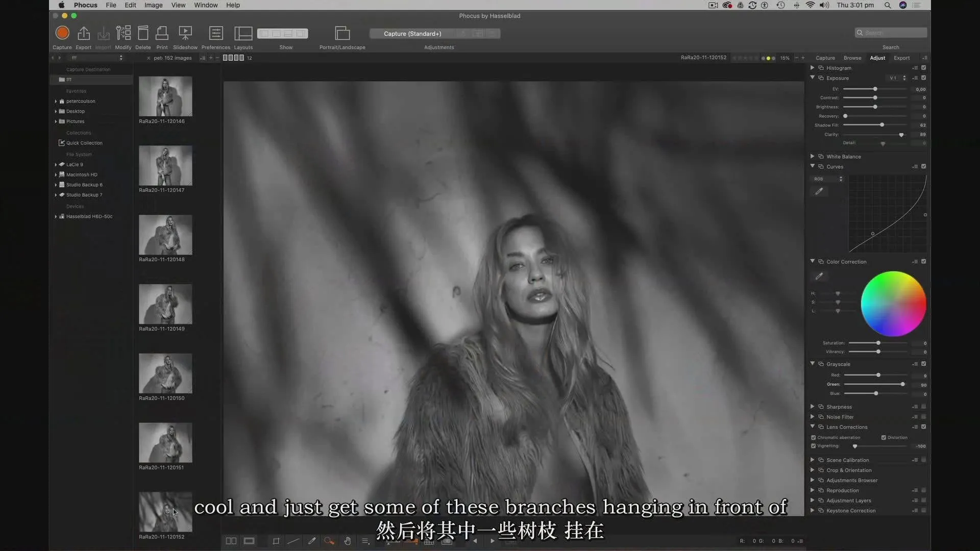Select thumbnail RaRa20-11-120148
This screenshot has height=551, width=980.
point(165,235)
